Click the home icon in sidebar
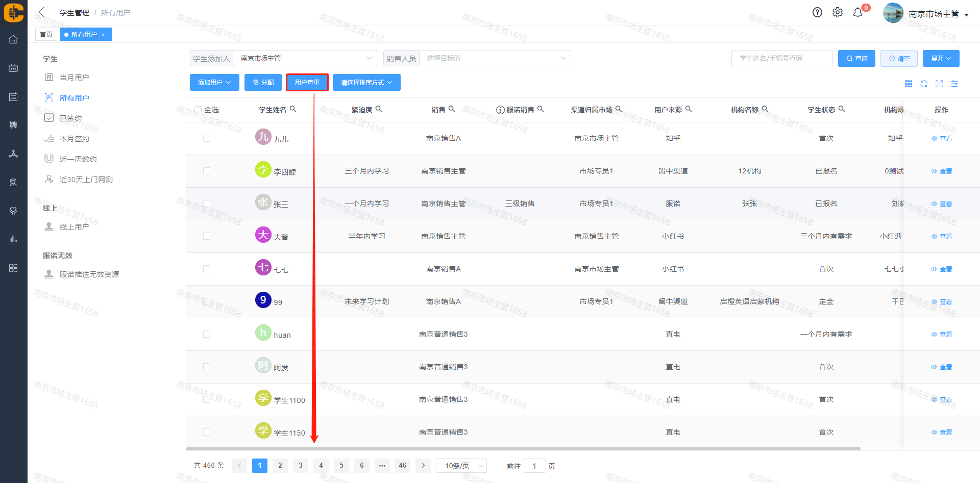 [13, 39]
